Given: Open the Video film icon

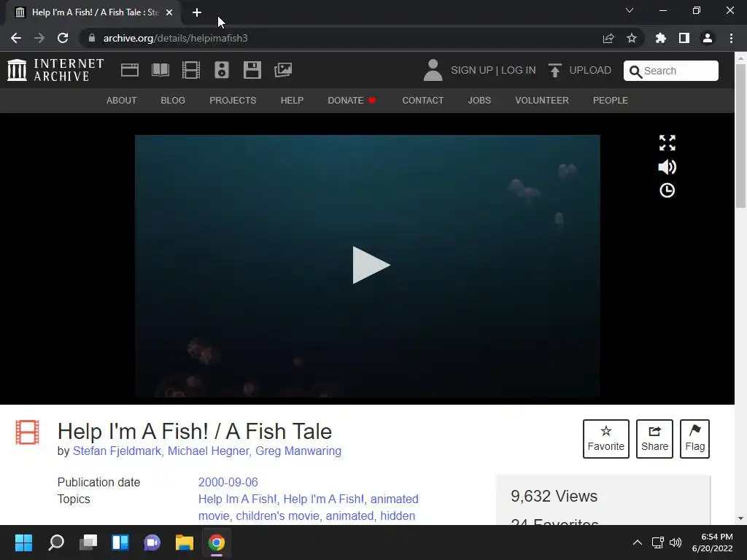Looking at the screenshot, I should (191, 70).
